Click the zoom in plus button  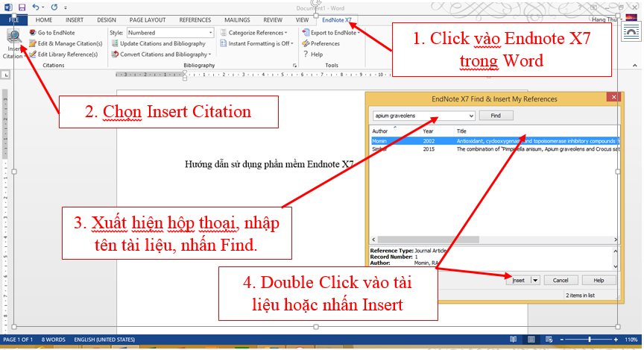(x=616, y=340)
